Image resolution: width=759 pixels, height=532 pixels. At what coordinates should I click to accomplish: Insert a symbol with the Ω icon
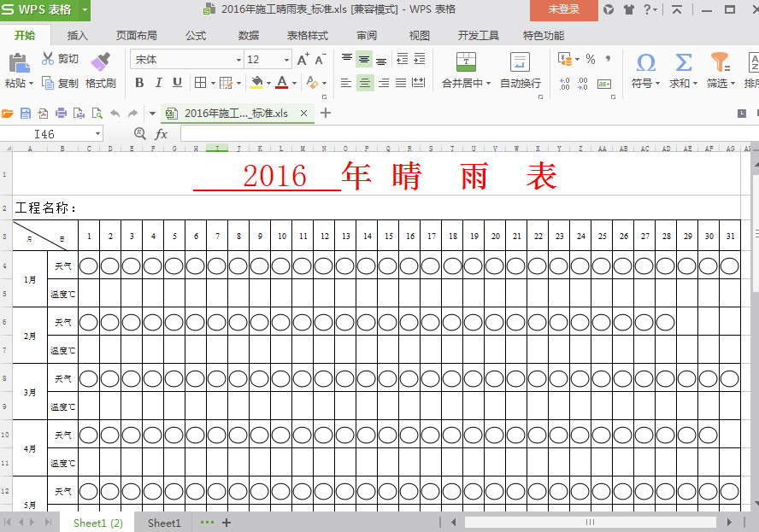[x=646, y=62]
